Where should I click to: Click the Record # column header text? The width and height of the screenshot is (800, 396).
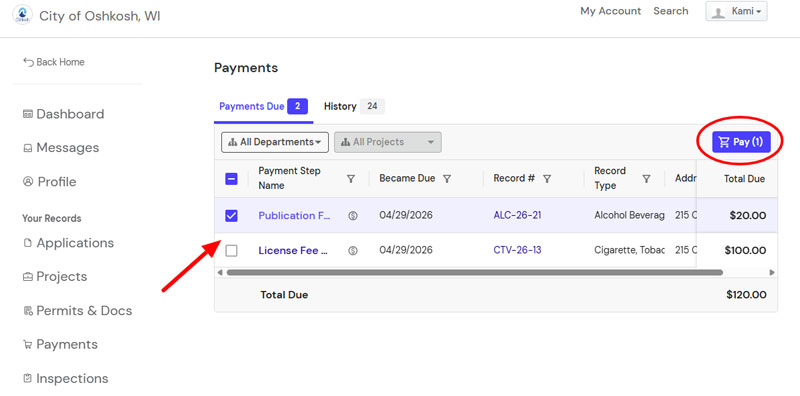tap(514, 179)
